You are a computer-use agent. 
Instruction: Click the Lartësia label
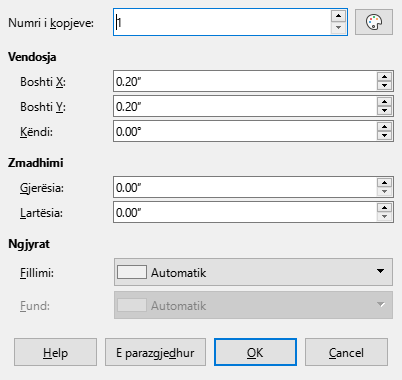point(41,213)
